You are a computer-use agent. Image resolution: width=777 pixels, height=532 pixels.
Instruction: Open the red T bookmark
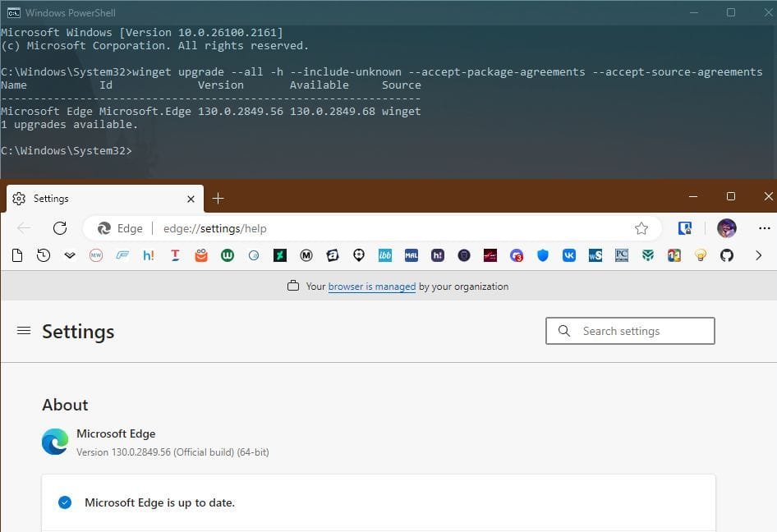click(x=175, y=255)
